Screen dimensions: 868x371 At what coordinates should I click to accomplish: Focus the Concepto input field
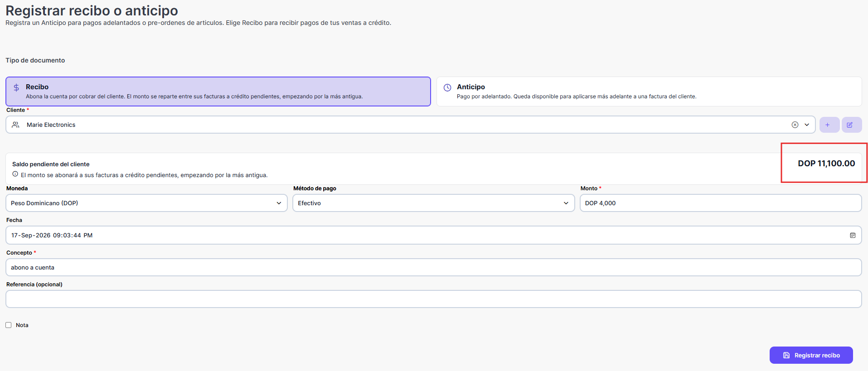click(x=434, y=267)
